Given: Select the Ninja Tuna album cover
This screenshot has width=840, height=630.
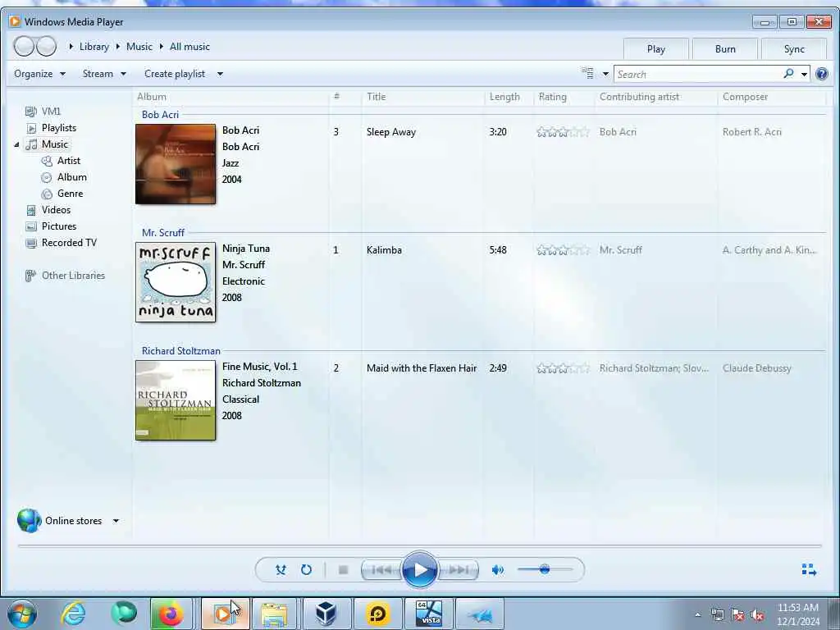Looking at the screenshot, I should [176, 282].
